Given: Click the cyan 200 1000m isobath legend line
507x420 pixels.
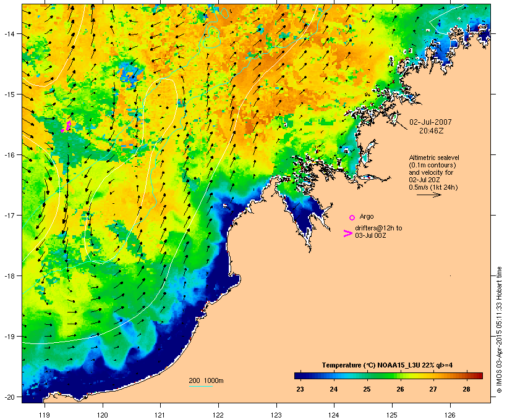Looking at the screenshot, I should click(201, 386).
